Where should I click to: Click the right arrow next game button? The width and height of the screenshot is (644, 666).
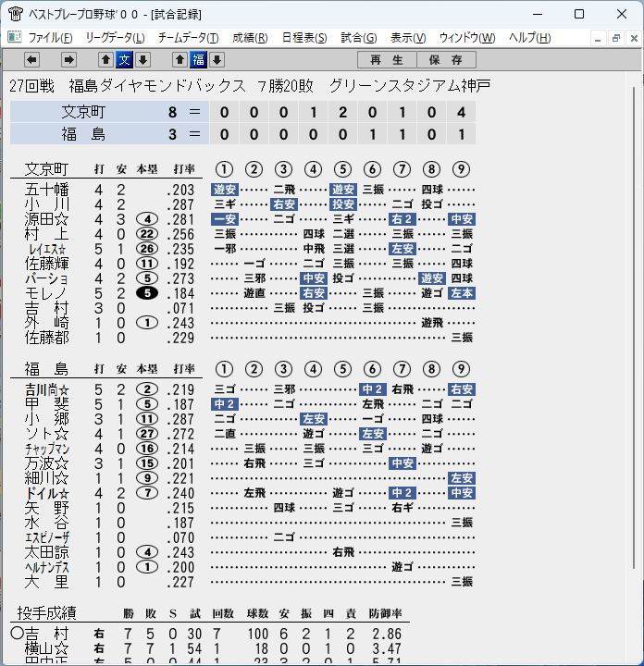click(x=68, y=60)
